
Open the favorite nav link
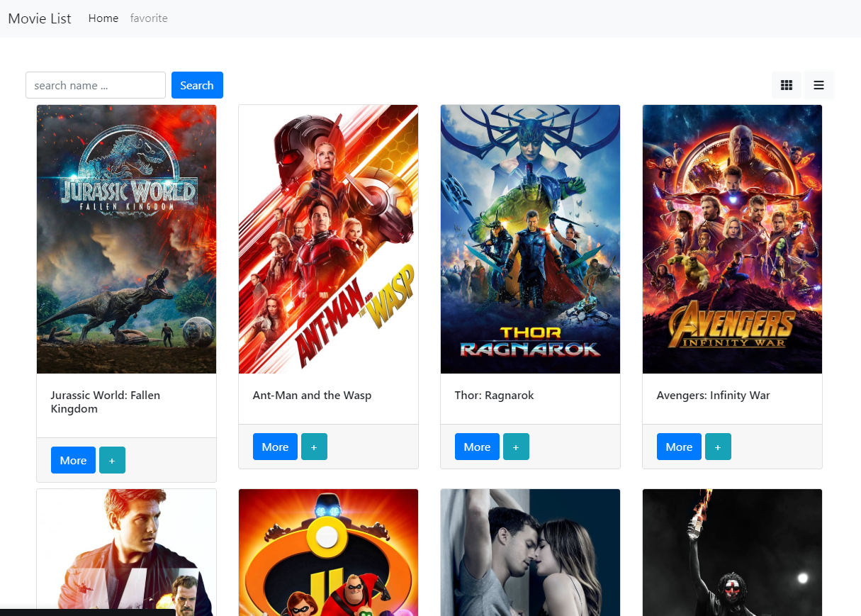click(x=149, y=18)
